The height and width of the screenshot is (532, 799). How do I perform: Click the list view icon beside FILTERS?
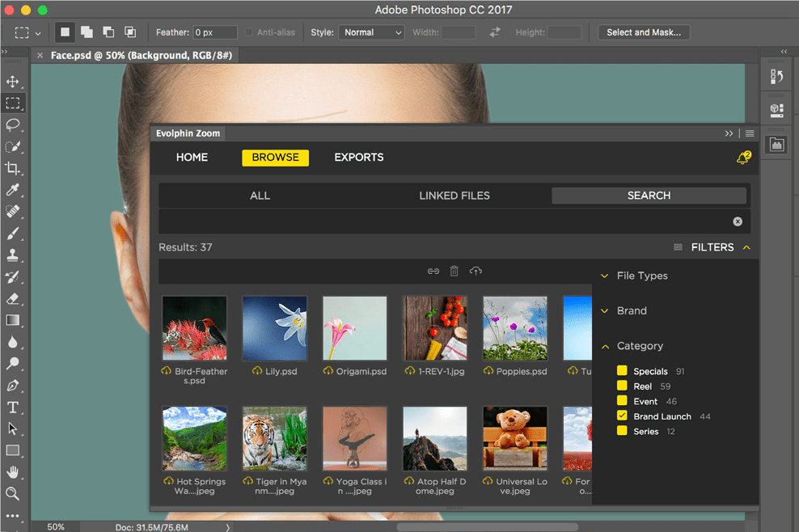pos(678,247)
